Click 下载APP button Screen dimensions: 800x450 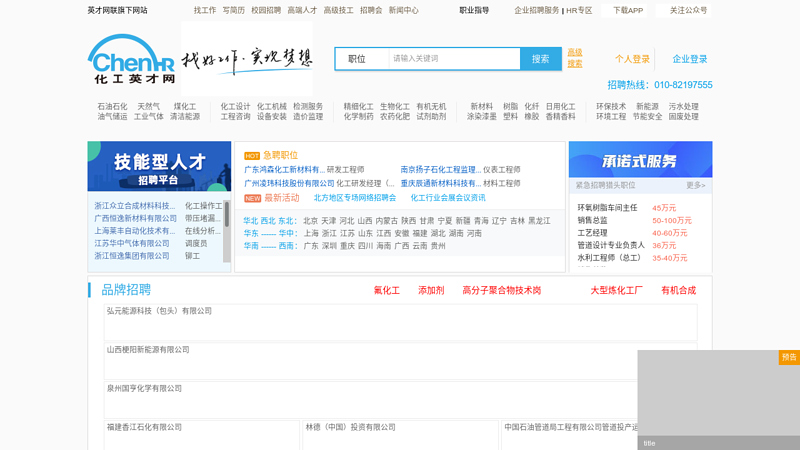[624, 10]
